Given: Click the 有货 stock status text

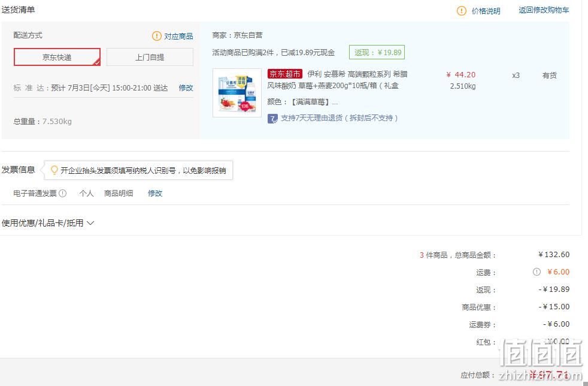Looking at the screenshot, I should (549, 76).
